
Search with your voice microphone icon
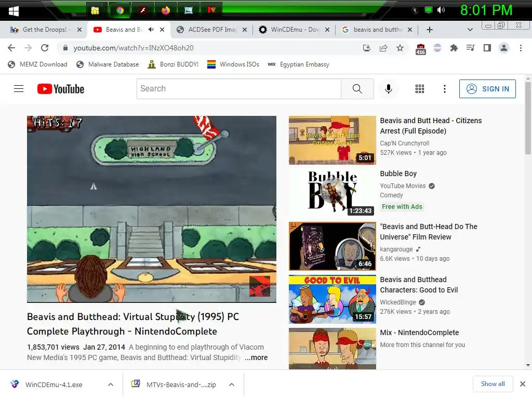coord(389,89)
